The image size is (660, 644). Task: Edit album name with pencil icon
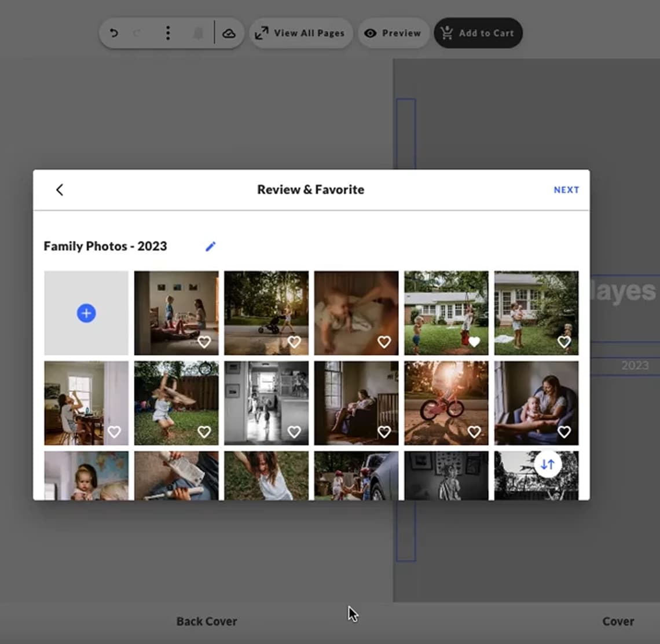pos(210,247)
